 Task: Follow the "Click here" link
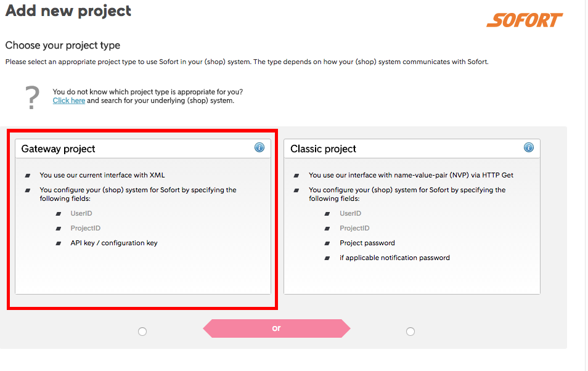click(x=69, y=100)
